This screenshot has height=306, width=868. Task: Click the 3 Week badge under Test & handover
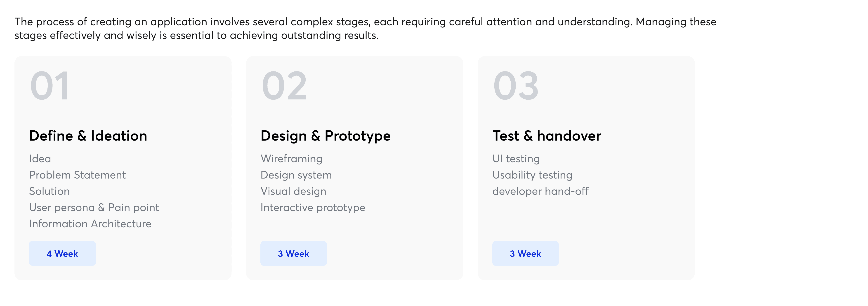(525, 253)
